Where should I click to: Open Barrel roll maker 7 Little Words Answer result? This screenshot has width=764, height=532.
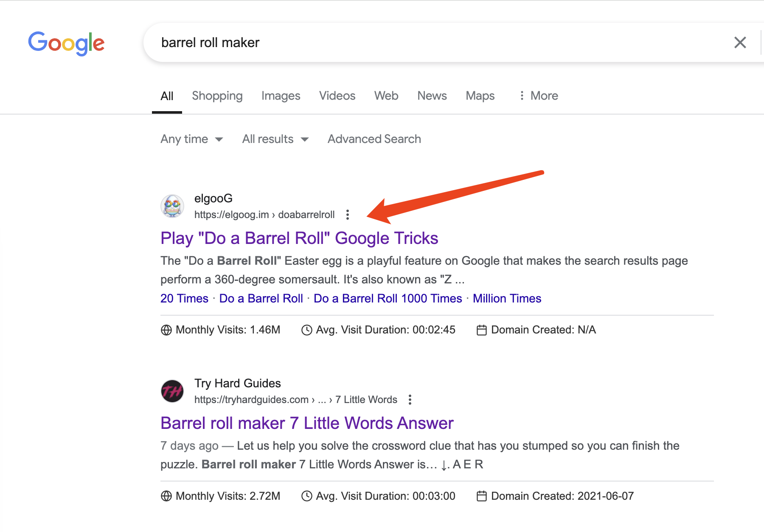tap(307, 423)
